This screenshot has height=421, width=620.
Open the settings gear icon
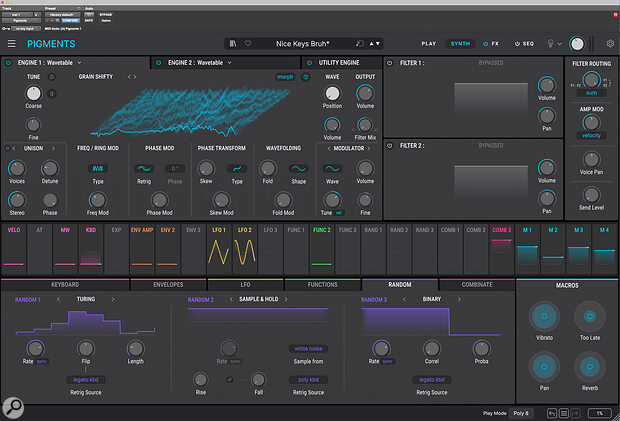610,43
